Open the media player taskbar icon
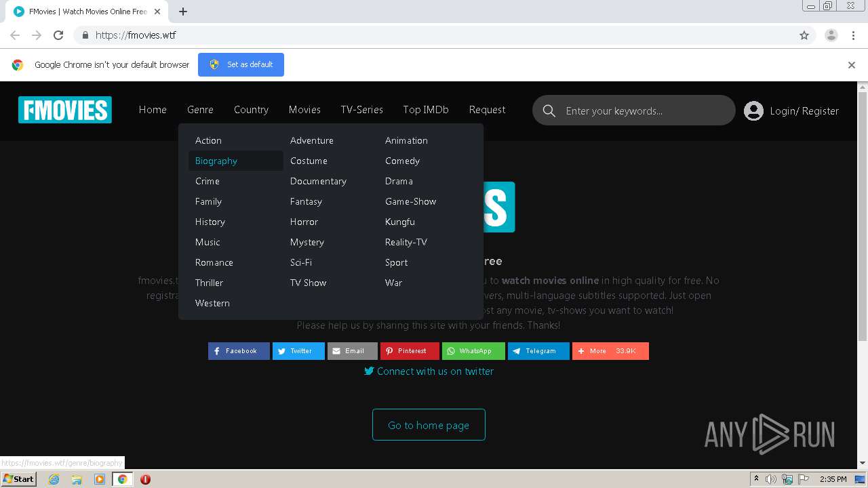Viewport: 868px width, 488px height. point(100,479)
